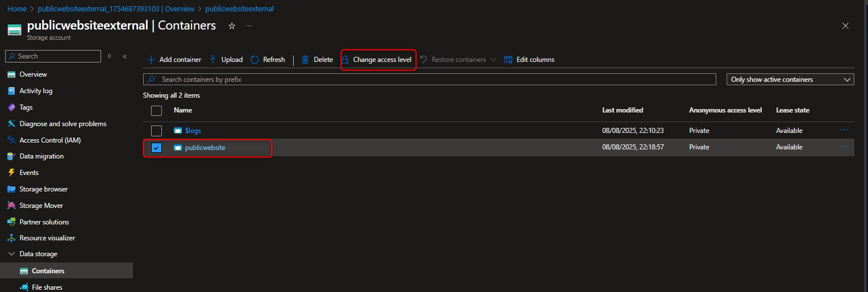This screenshot has height=292, width=868.
Task: Click the Containers icon in the sidebar
Action: point(24,271)
